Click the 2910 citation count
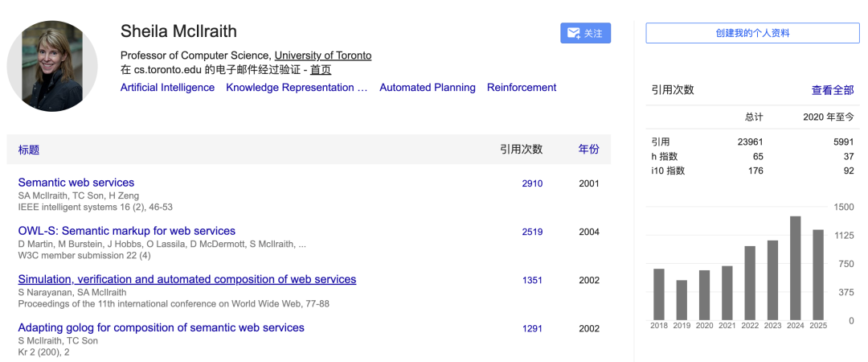The image size is (868, 362). pyautogui.click(x=532, y=183)
